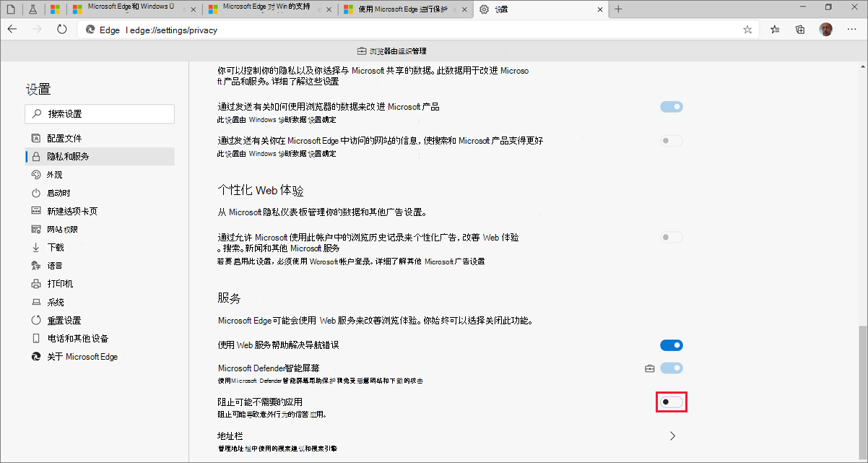Click the 搜索设置 search box

click(x=99, y=113)
